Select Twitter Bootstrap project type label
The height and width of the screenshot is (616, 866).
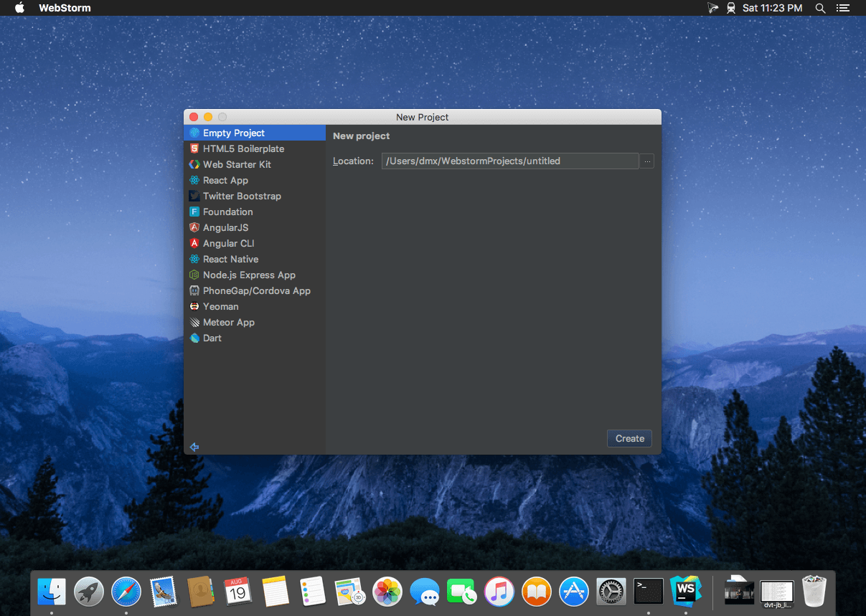[242, 196]
